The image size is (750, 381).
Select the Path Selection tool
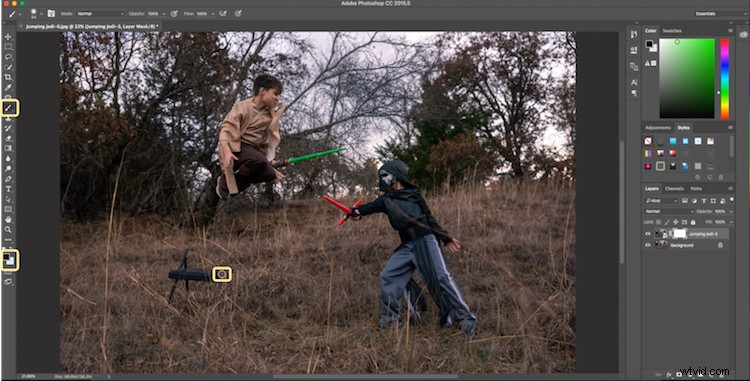(x=8, y=199)
